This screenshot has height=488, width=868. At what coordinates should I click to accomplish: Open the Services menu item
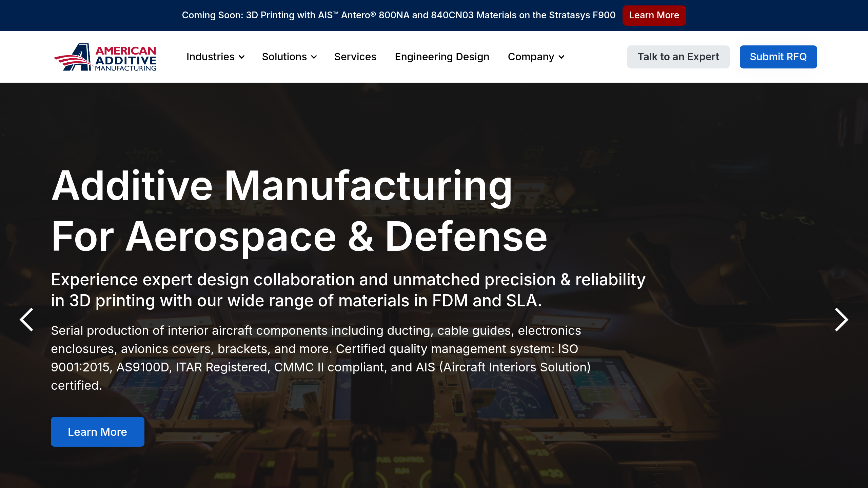tap(355, 57)
